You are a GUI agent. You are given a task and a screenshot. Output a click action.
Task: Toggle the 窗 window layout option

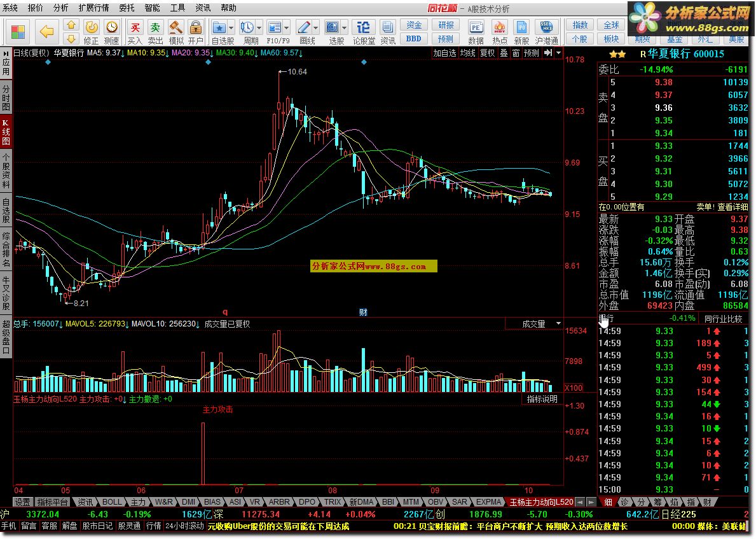pyautogui.click(x=516, y=53)
